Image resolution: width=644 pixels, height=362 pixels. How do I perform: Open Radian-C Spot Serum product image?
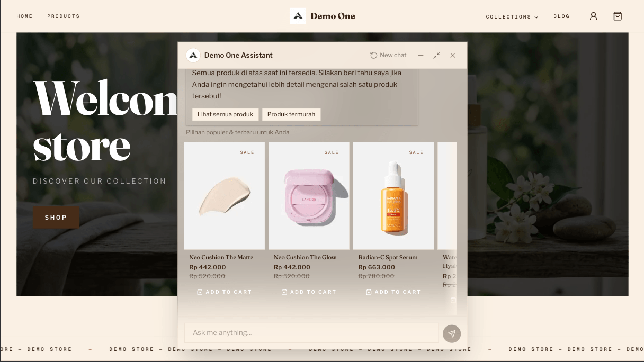pyautogui.click(x=393, y=196)
